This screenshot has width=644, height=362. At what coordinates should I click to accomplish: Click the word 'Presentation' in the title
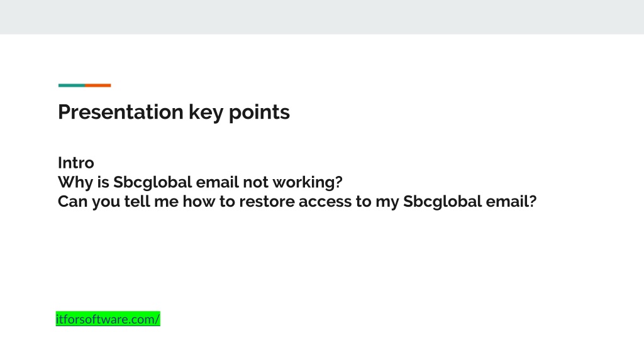tap(121, 112)
